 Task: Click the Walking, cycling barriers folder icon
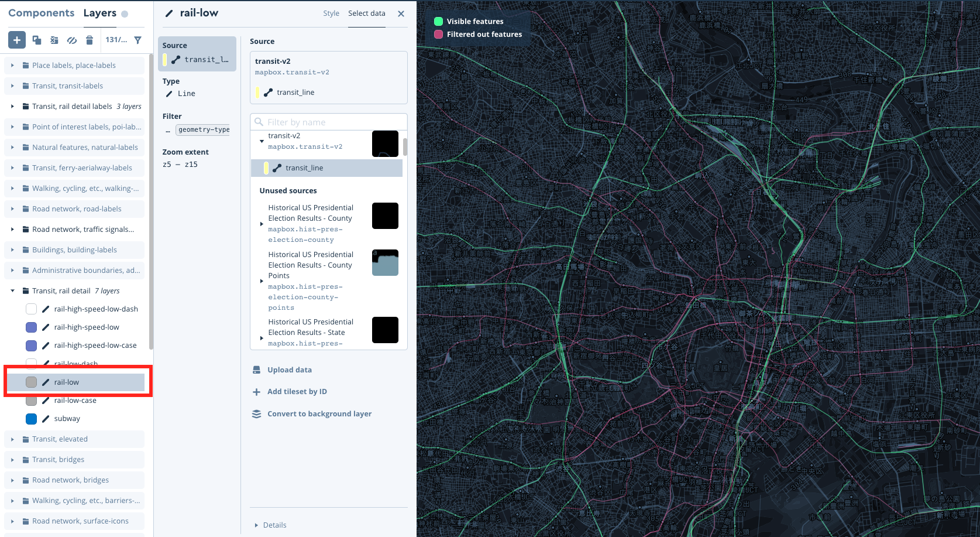click(x=26, y=501)
